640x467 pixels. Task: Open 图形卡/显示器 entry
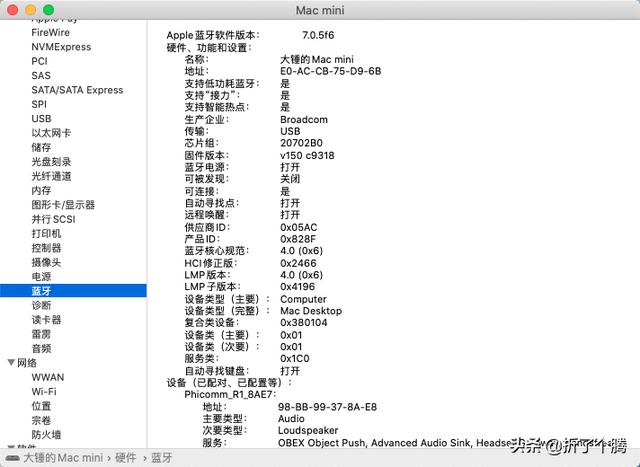[x=63, y=205]
